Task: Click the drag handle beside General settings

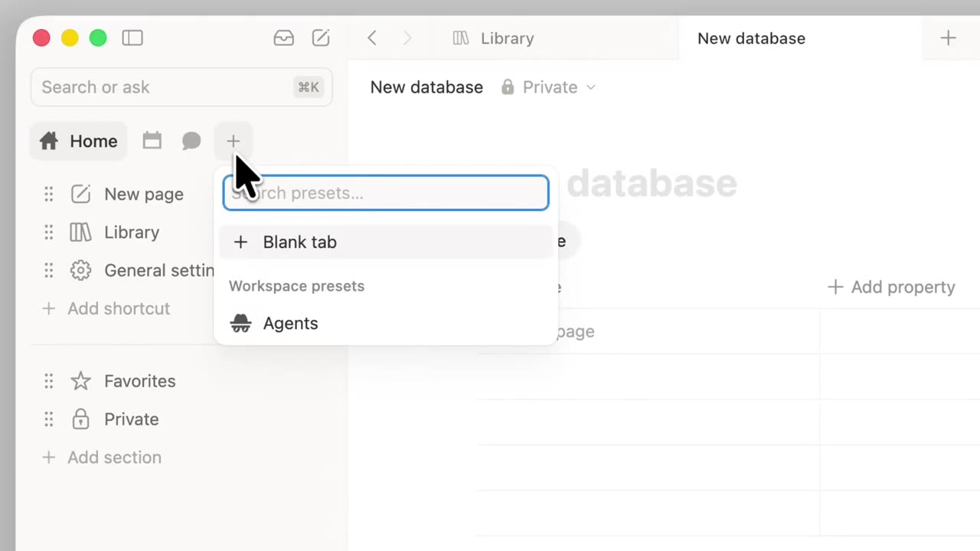Action: [49, 270]
